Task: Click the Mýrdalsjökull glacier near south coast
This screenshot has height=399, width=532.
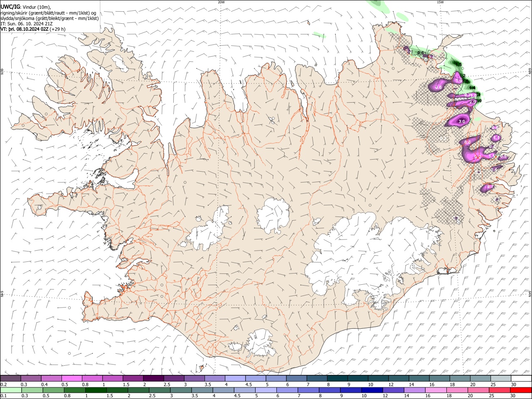Action: click(261, 343)
